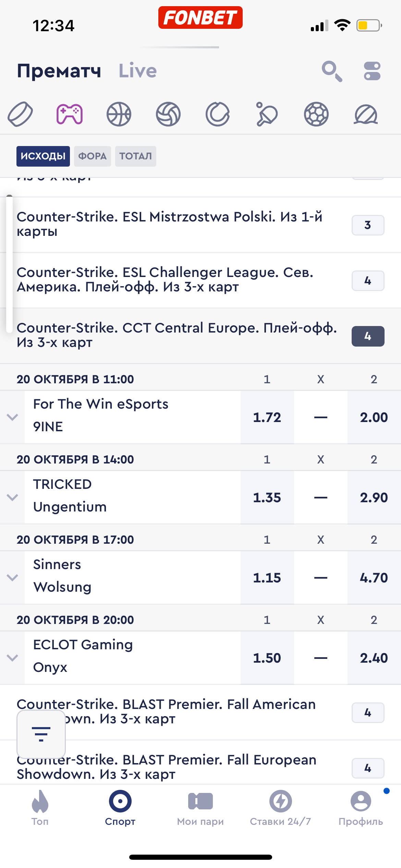Open the search magnifier icon

(331, 71)
